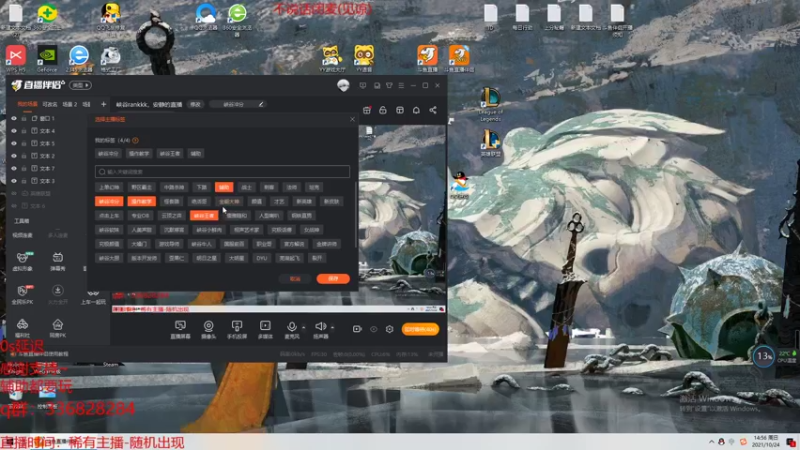
Task: Open the bell notification icon above the preview
Action: (x=416, y=110)
